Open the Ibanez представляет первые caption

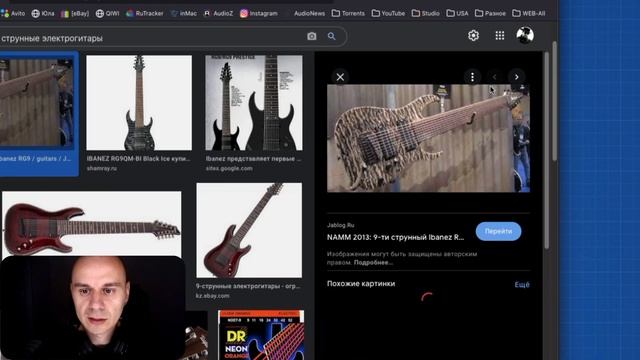tap(253, 158)
